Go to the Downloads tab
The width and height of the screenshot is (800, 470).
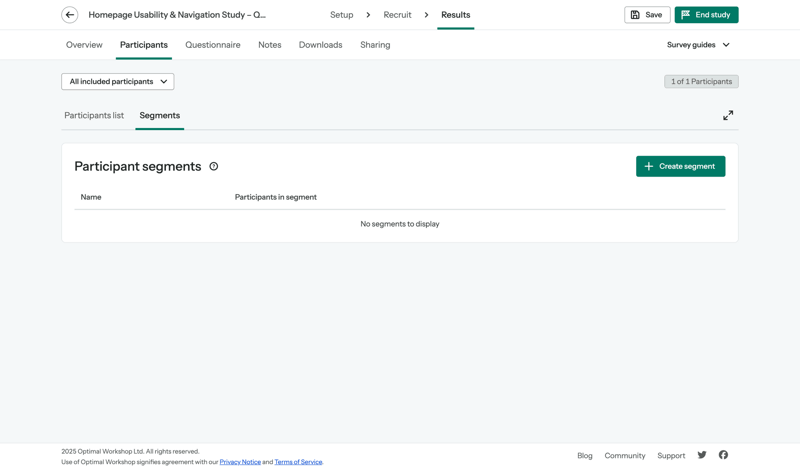(320, 45)
